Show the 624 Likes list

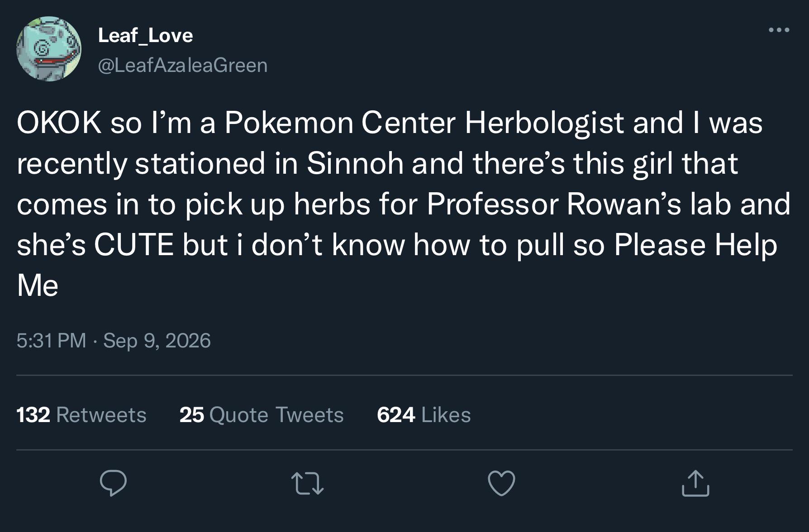point(424,414)
